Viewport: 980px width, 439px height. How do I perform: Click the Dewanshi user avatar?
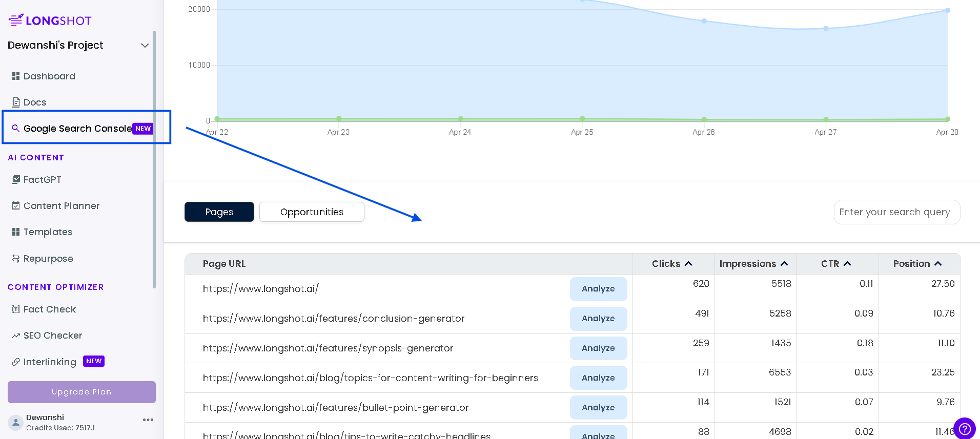16,423
